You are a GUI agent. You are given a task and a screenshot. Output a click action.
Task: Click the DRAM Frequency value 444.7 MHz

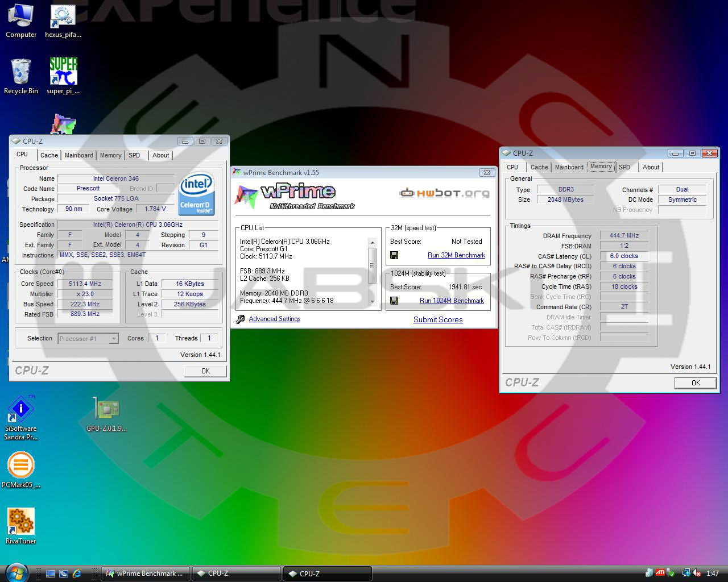[x=624, y=235]
